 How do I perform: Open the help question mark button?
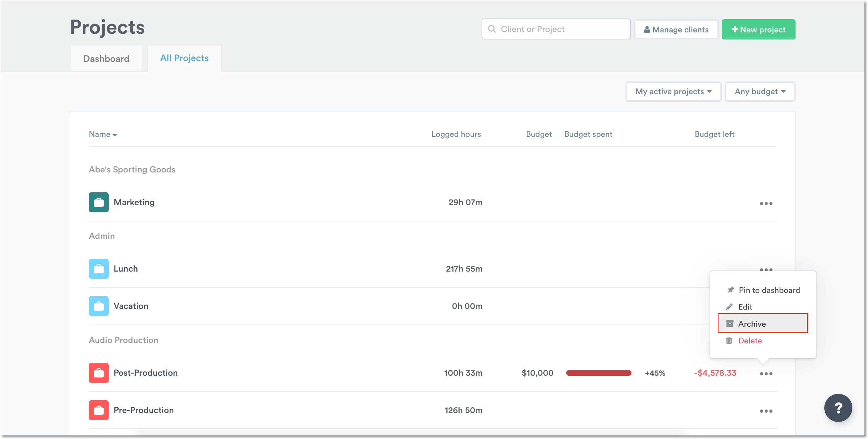pos(838,408)
